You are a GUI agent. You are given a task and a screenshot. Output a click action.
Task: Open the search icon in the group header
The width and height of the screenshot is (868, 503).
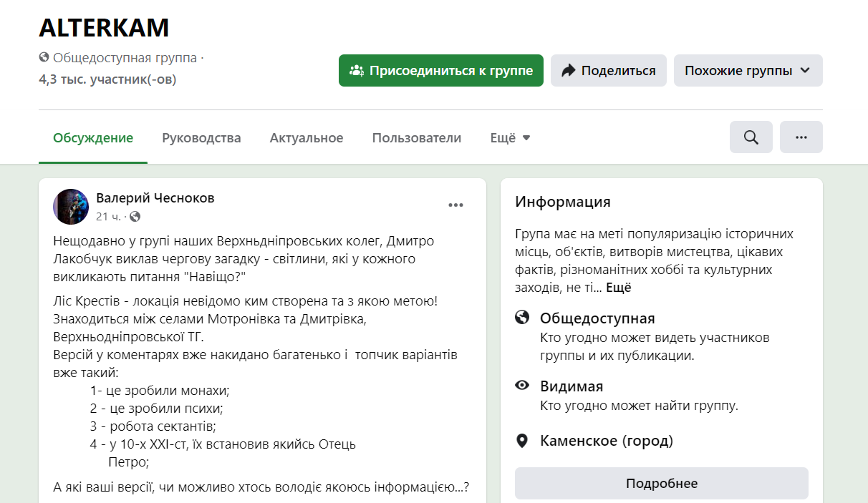click(x=751, y=137)
